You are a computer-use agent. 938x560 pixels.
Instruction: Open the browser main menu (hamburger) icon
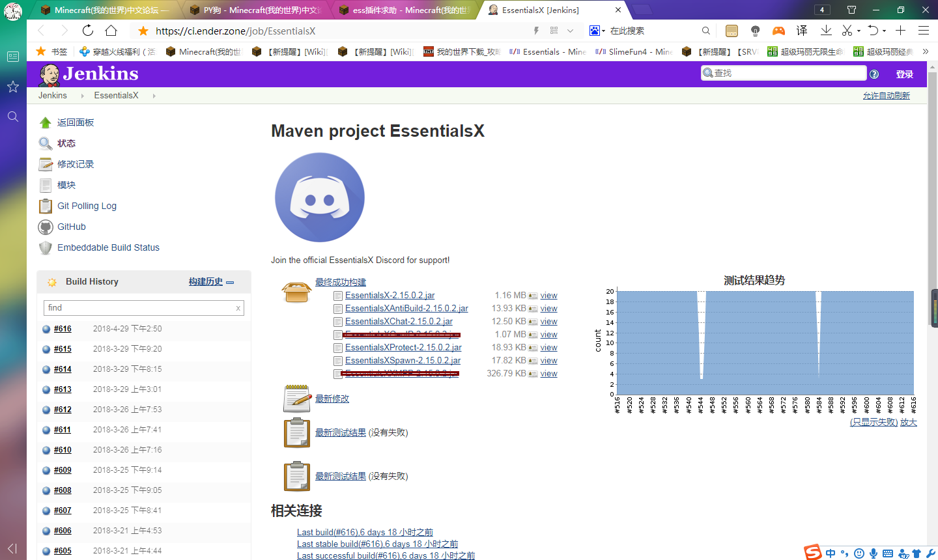pos(924,31)
